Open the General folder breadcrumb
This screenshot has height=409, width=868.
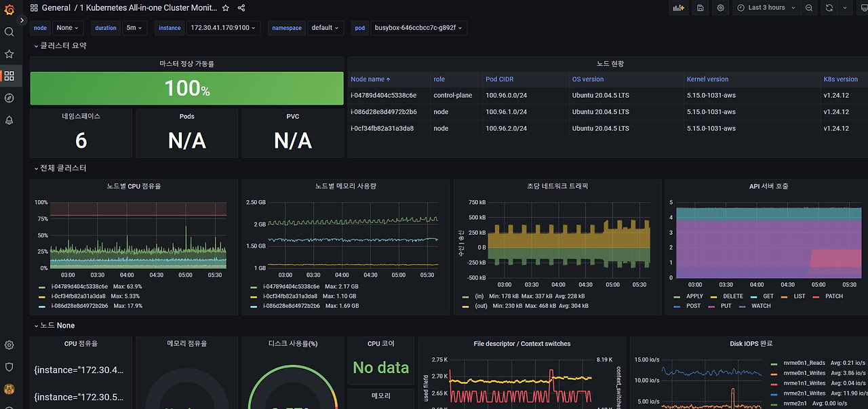click(57, 7)
